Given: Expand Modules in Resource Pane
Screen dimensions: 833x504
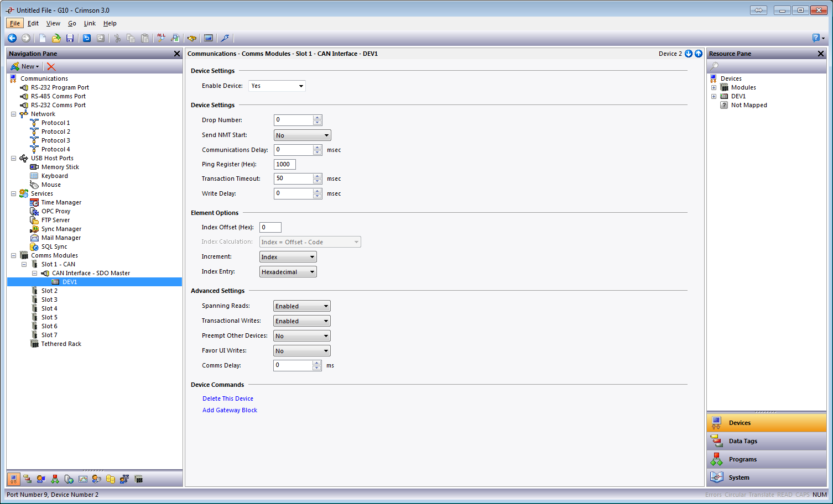Looking at the screenshot, I should [x=714, y=87].
